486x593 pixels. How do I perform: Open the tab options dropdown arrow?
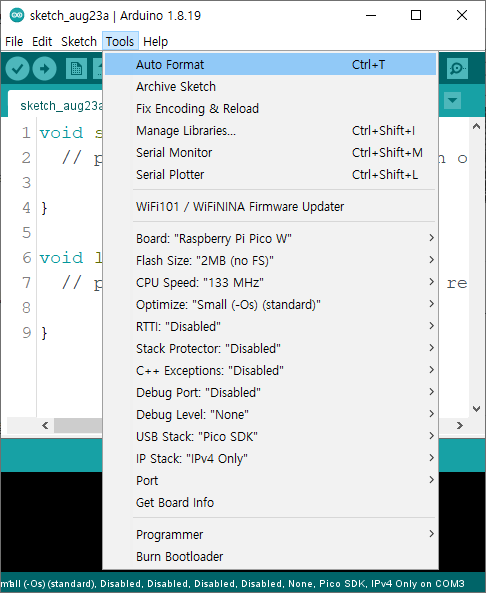452,101
